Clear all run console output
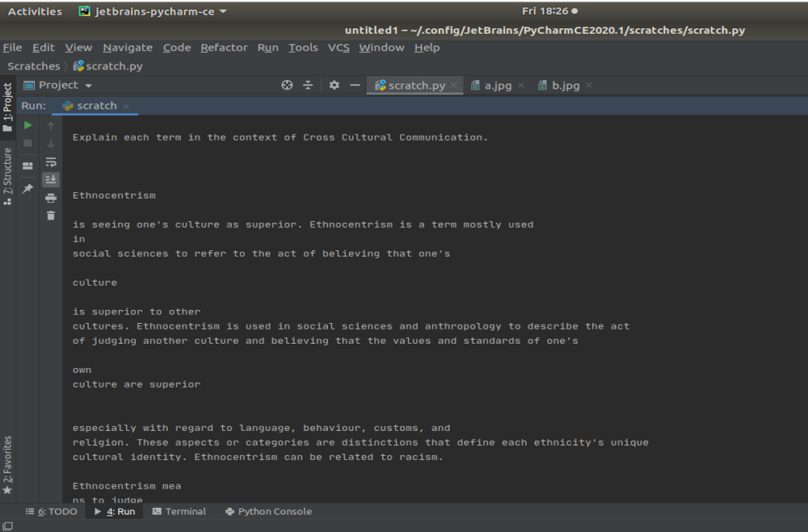This screenshot has width=808, height=532. (51, 215)
